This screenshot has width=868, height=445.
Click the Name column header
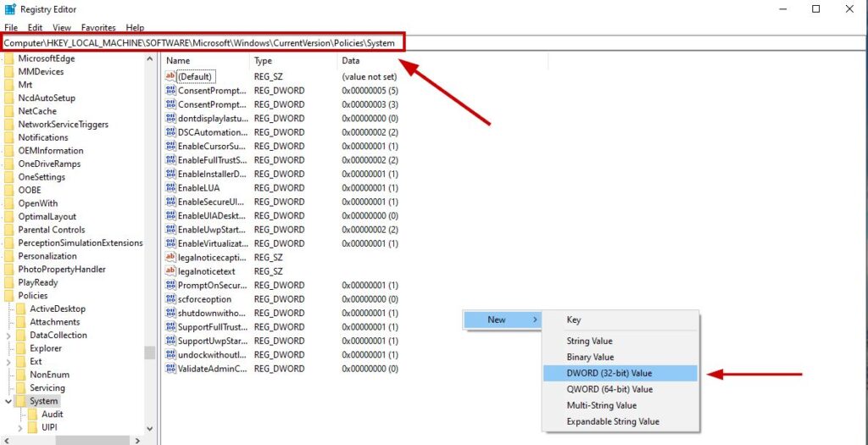coord(205,60)
